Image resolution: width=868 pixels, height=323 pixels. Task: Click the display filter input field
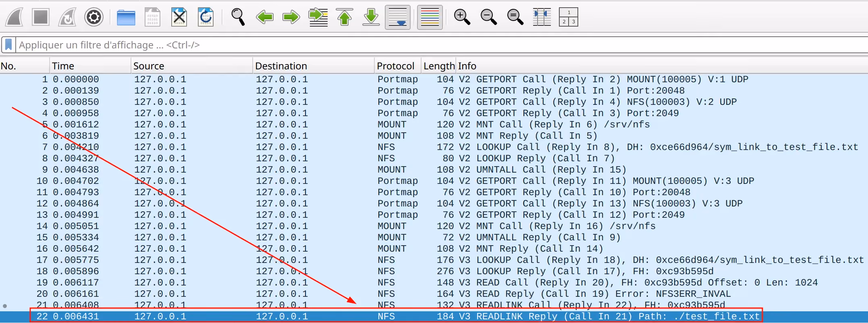pyautogui.click(x=441, y=45)
